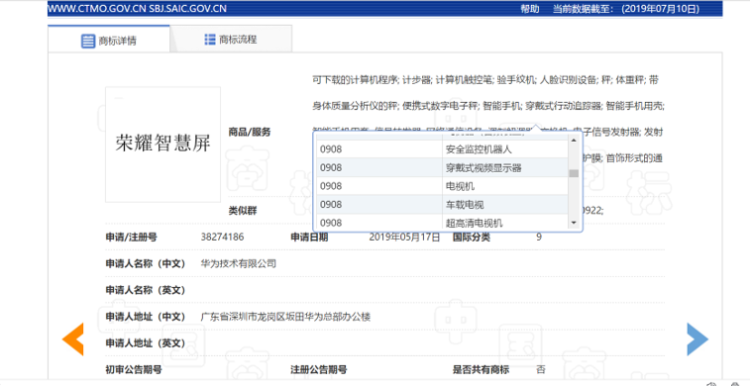Select the 穿戴式视频显示器 row
Viewport: 750px width, 386px height.
point(442,168)
